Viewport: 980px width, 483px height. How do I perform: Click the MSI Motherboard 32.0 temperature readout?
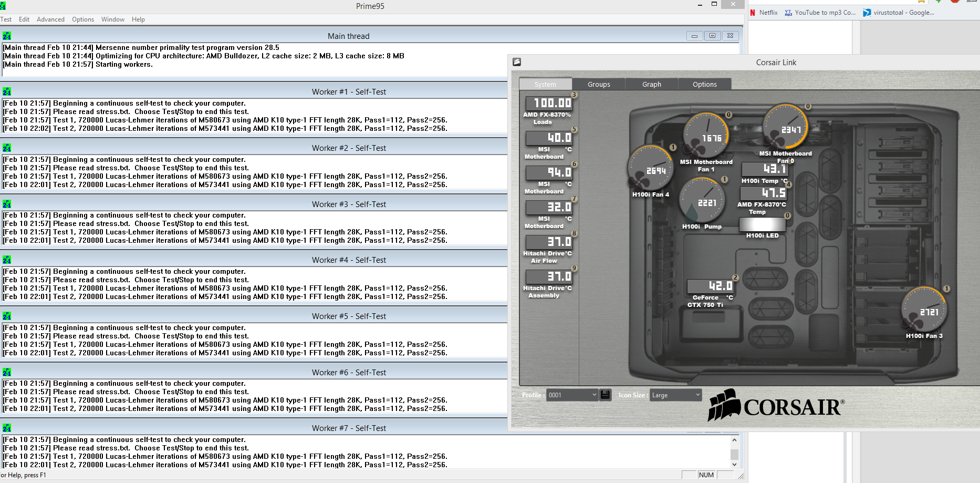(549, 207)
